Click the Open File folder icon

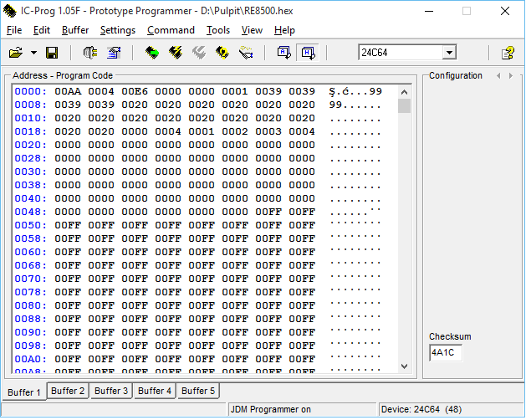15,53
